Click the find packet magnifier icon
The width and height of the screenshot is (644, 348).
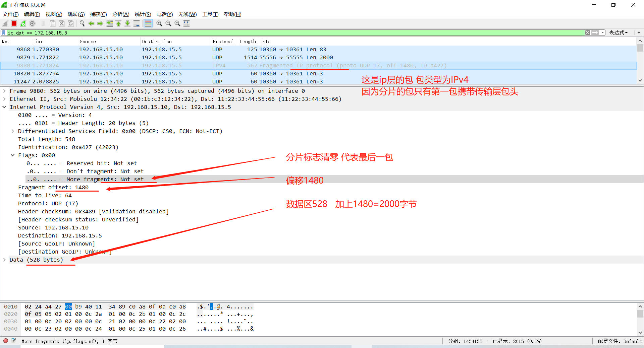[x=82, y=23]
